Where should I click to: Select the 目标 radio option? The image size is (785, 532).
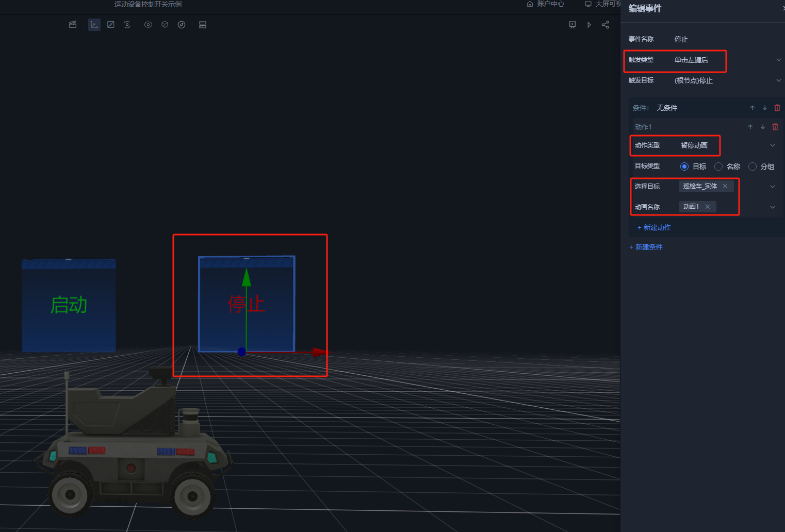pos(684,167)
